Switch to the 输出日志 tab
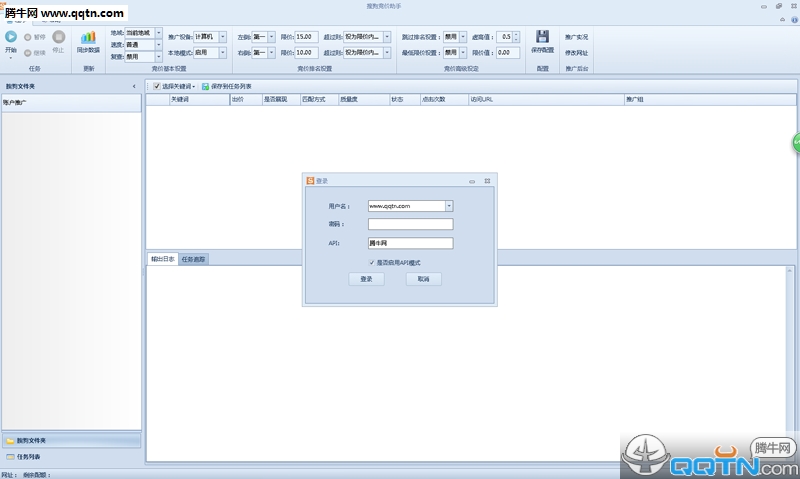 [x=163, y=259]
